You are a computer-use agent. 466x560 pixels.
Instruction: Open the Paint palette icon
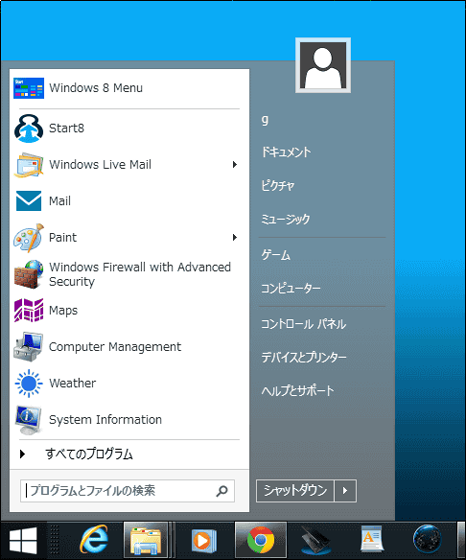(29, 238)
